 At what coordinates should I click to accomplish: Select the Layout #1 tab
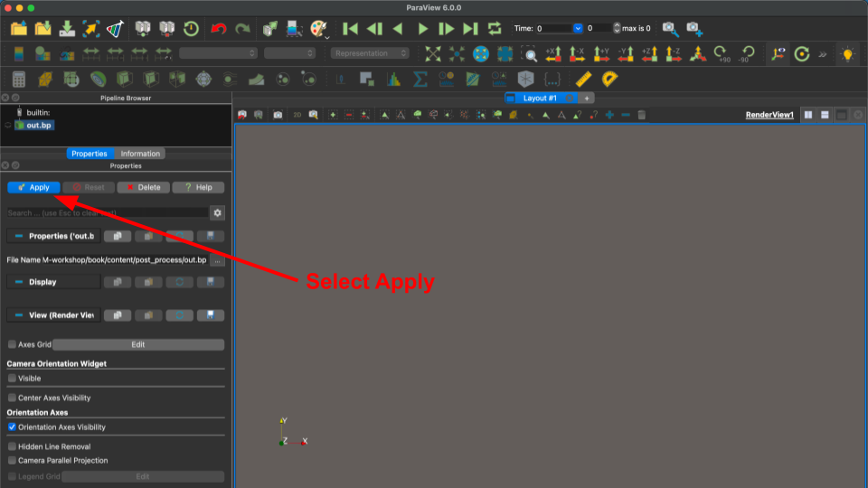click(540, 98)
